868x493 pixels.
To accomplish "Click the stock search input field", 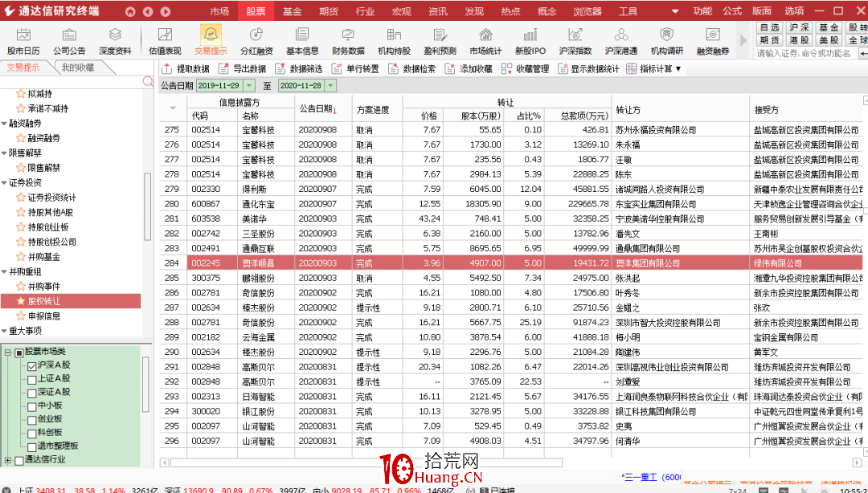I will point(804,53).
